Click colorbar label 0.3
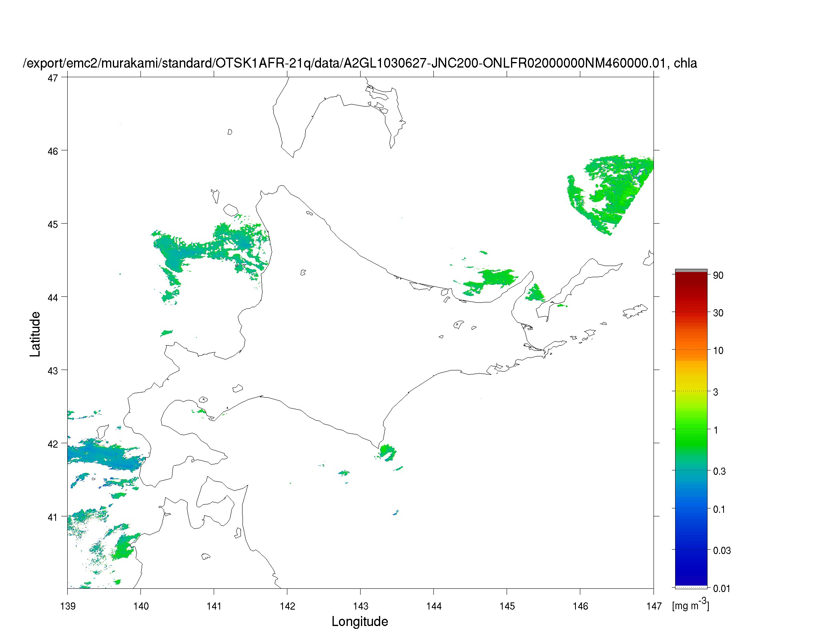Screen dimensions: 840x640 719,471
